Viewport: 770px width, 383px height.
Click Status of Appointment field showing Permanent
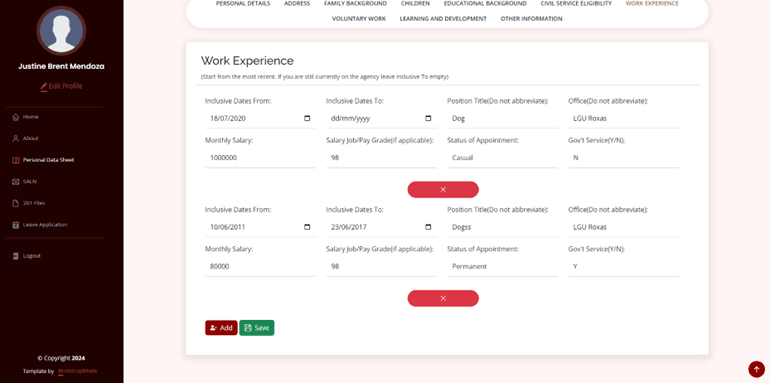(502, 266)
